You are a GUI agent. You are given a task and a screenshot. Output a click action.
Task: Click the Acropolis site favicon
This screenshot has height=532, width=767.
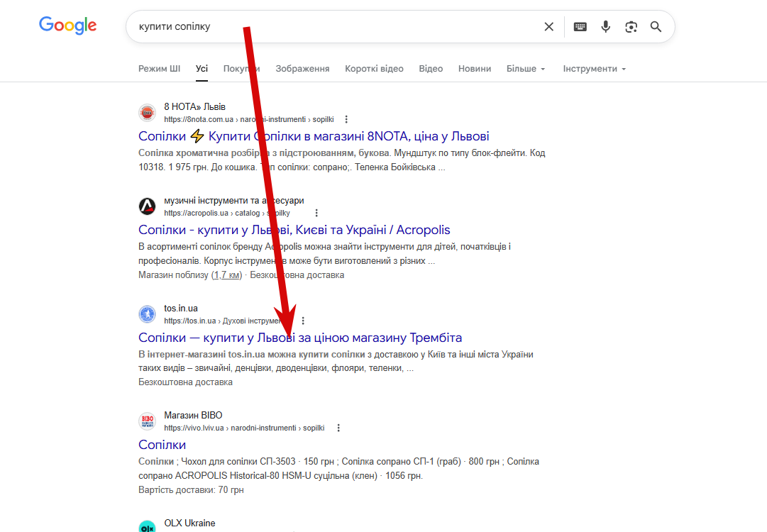click(147, 206)
